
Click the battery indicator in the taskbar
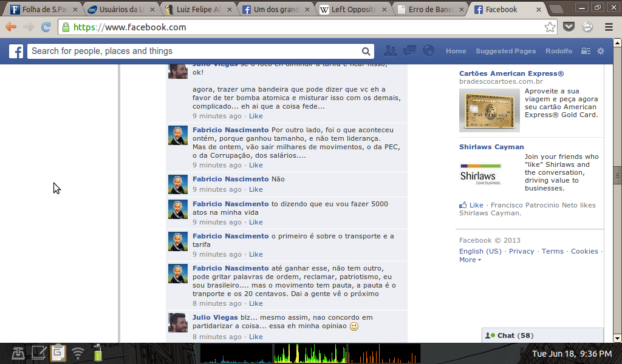[98, 352]
